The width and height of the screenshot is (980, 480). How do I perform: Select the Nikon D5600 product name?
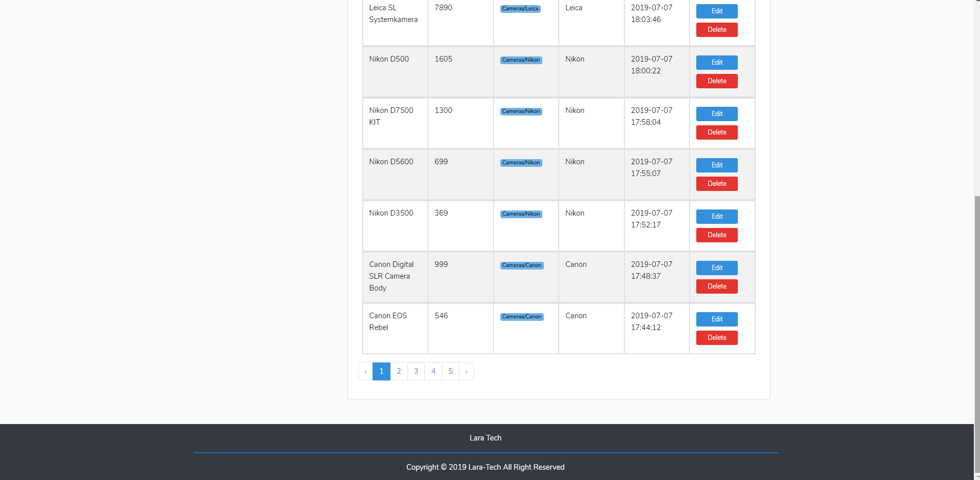[391, 162]
